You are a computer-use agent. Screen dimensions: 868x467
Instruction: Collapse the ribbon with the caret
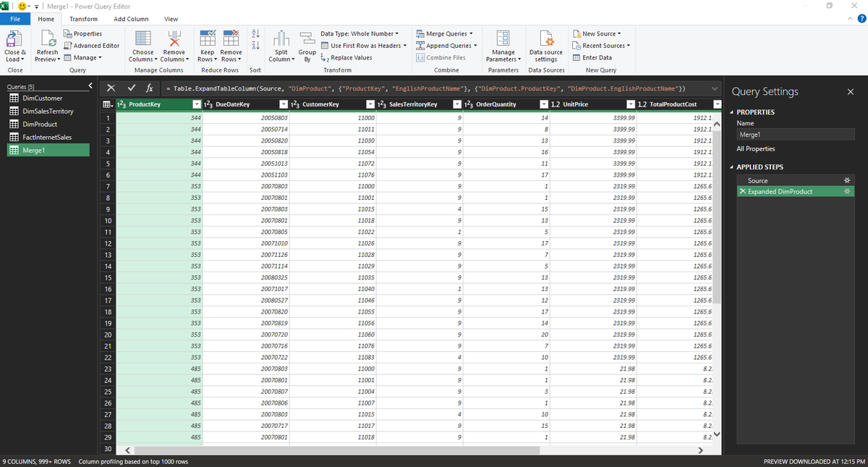tap(850, 19)
